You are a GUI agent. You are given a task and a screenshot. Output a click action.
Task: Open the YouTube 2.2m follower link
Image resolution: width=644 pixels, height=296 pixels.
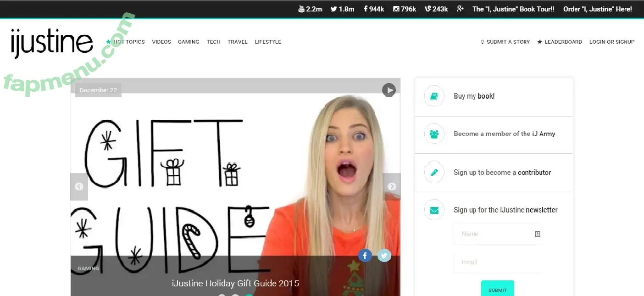(311, 9)
